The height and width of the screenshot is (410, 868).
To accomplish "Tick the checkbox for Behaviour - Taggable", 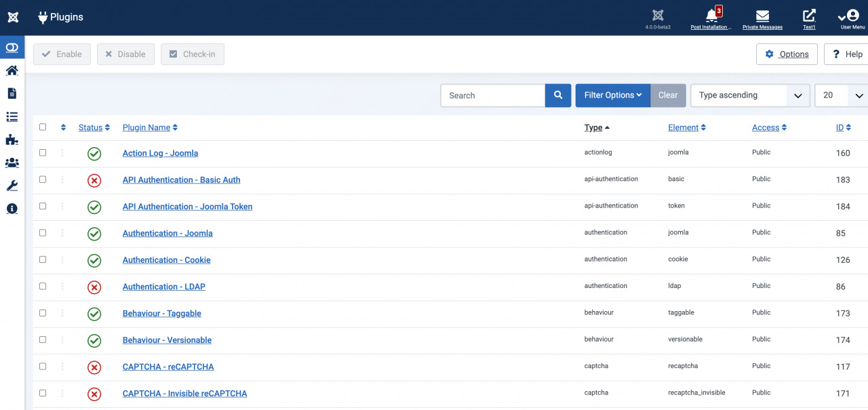I will point(43,312).
